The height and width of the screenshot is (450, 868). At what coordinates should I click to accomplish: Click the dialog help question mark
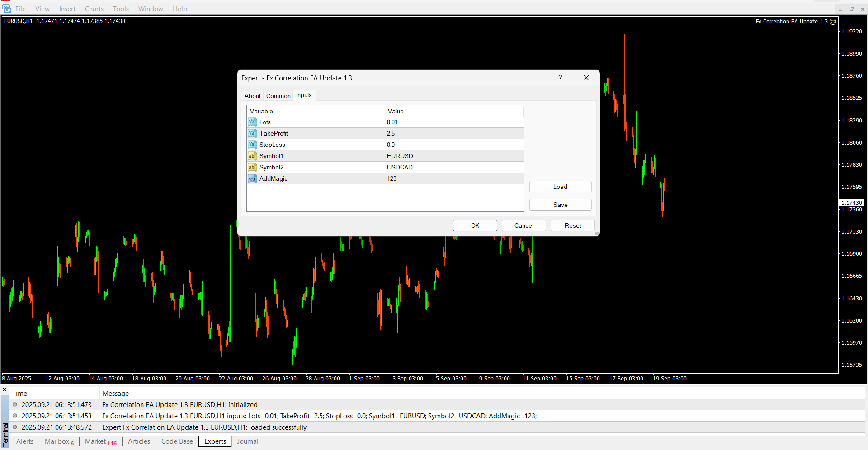(560, 78)
